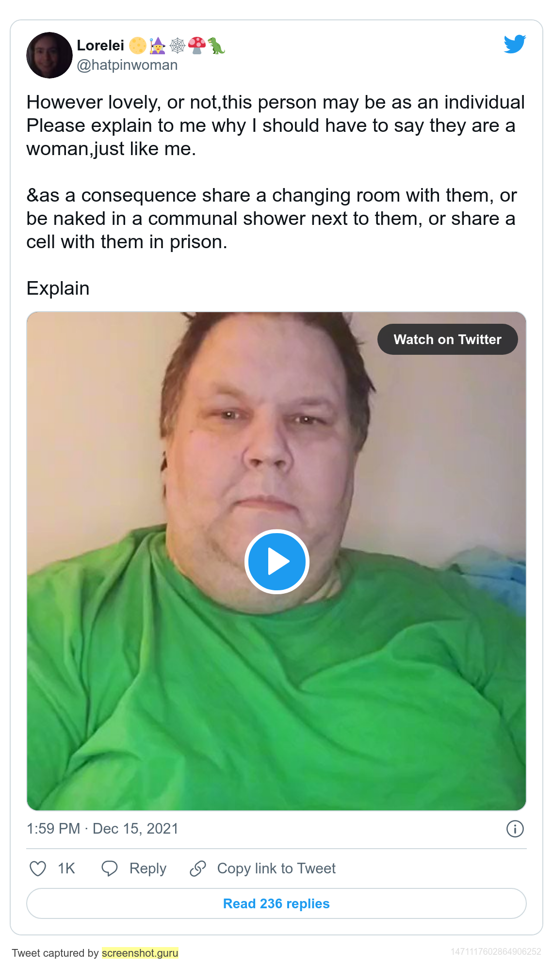Play the embedded video
The height and width of the screenshot is (980, 553).
coord(276,561)
